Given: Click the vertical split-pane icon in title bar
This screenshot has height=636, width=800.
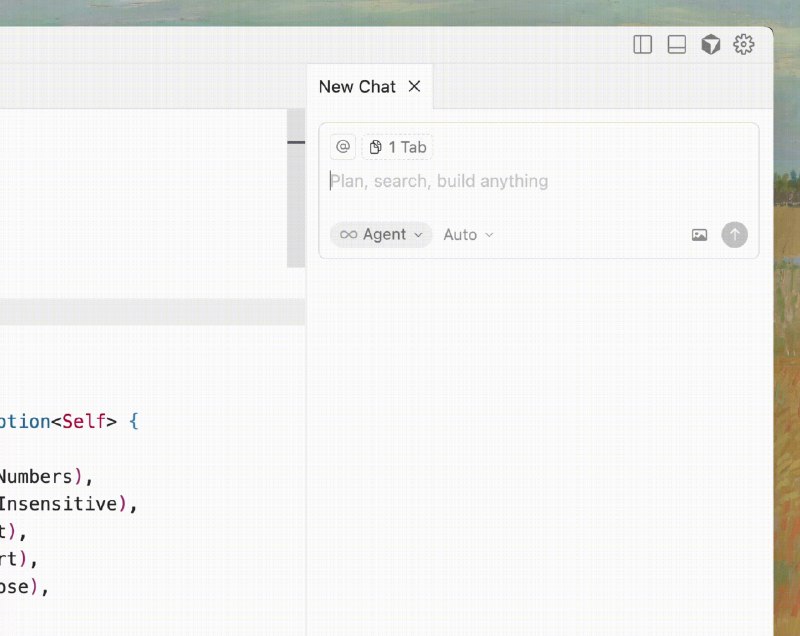Looking at the screenshot, I should (x=642, y=44).
